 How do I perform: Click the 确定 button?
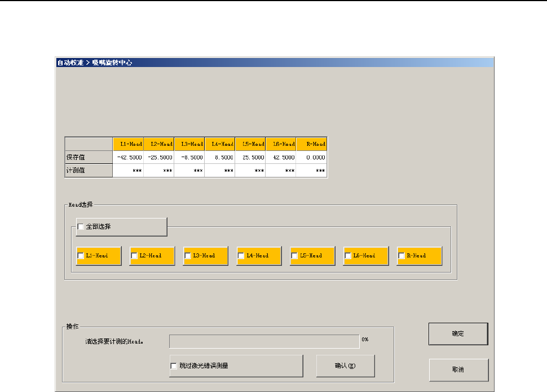(x=458, y=333)
